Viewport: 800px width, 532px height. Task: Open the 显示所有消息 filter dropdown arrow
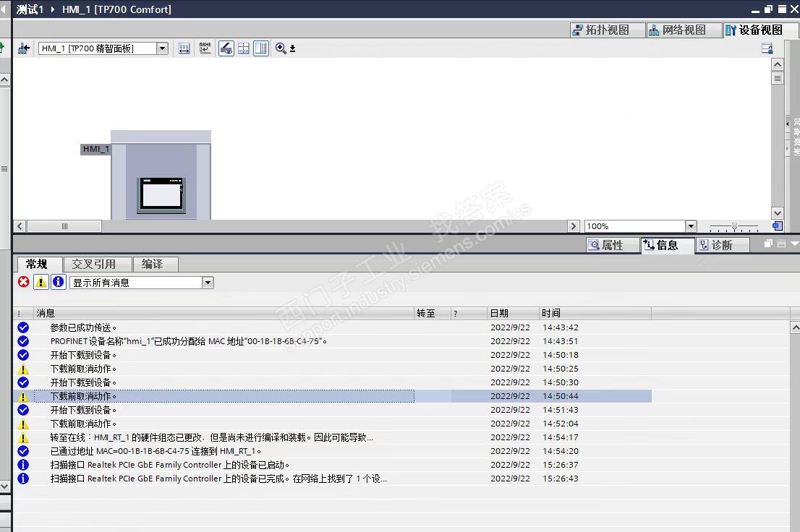(208, 283)
